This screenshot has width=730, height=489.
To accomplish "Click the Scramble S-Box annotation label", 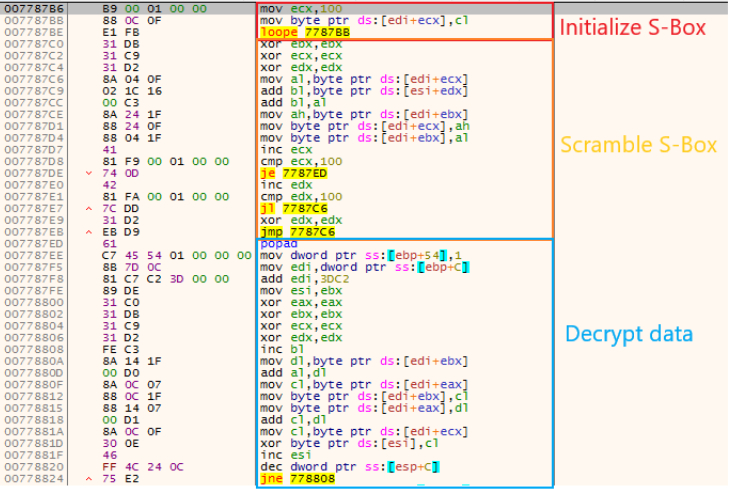I will click(x=638, y=145).
